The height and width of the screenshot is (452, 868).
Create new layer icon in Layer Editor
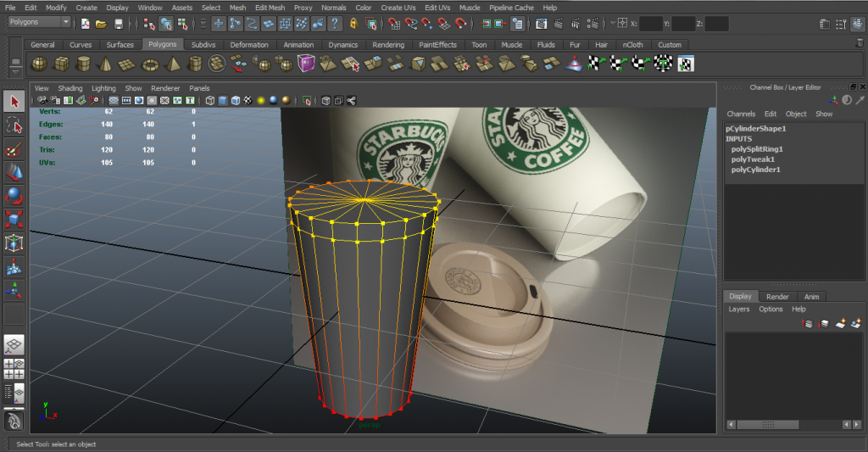840,323
